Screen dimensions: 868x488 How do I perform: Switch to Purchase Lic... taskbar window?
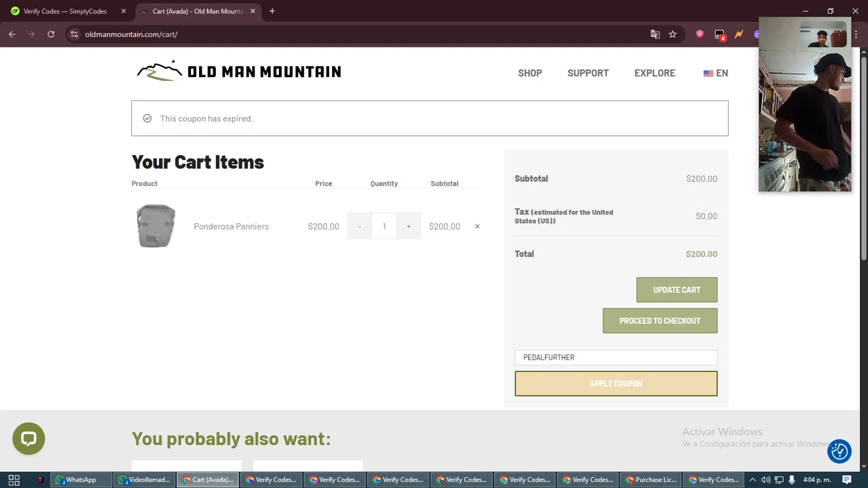pos(651,480)
